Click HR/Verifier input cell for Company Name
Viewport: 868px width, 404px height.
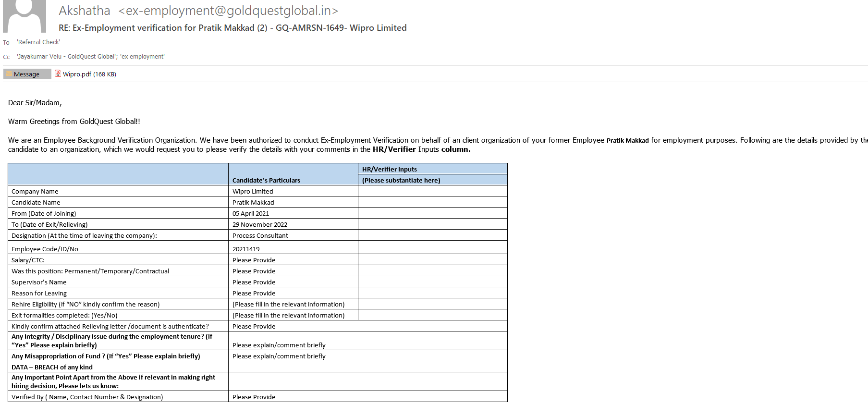click(432, 191)
